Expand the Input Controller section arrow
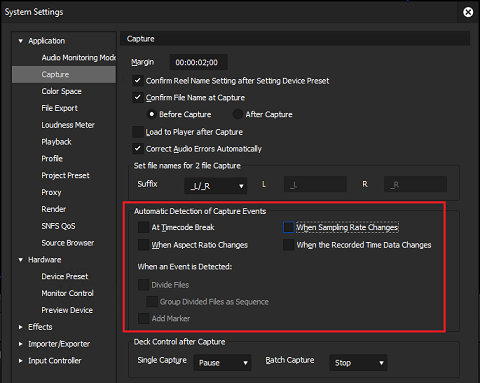The width and height of the screenshot is (480, 383). pyautogui.click(x=21, y=361)
